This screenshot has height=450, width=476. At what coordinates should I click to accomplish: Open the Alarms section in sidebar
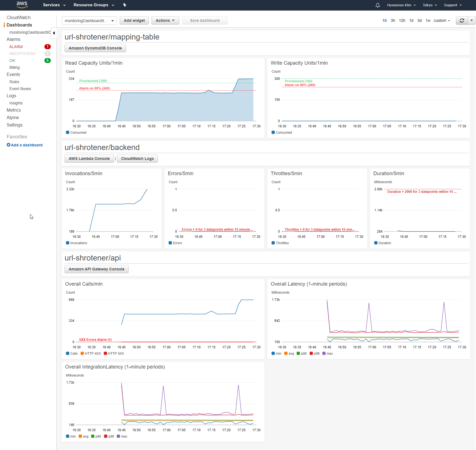tap(14, 39)
